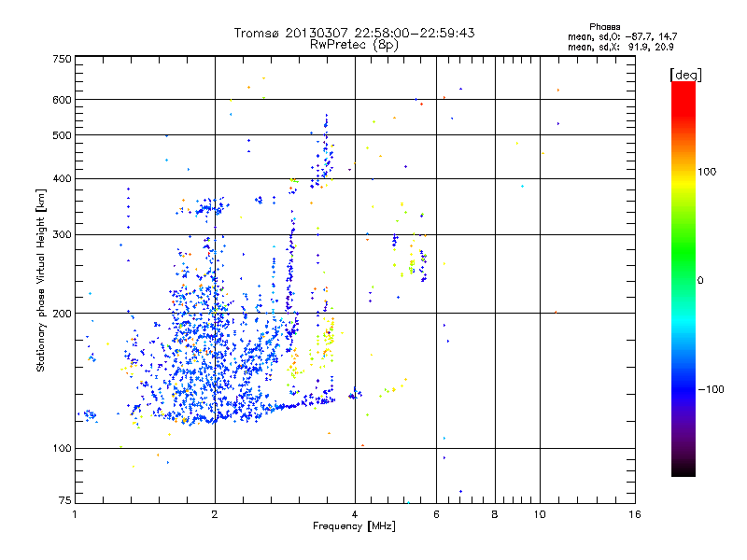Viewport: 747px width, 560px height.
Task: Click the colorbar tick label '100'
Action: 707,172
